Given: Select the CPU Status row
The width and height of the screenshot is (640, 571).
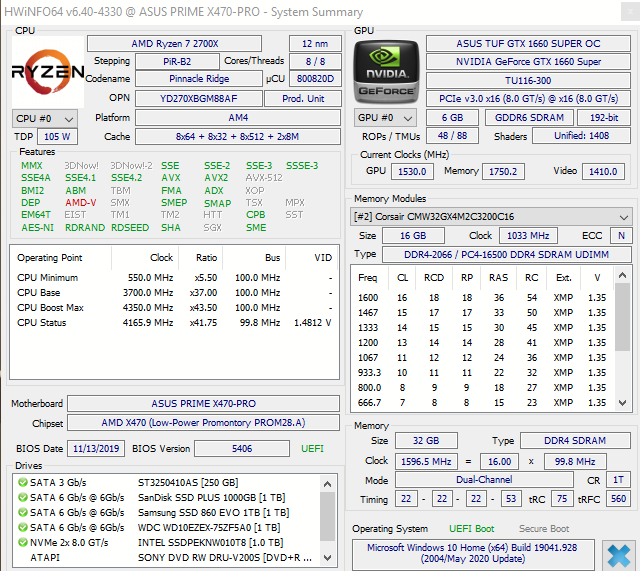Looking at the screenshot, I should click(x=174, y=323).
